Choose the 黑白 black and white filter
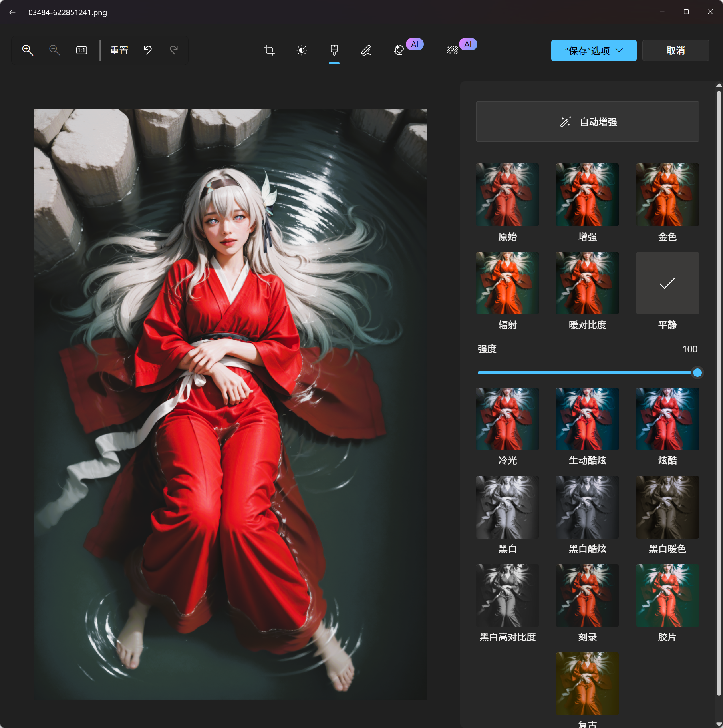The width and height of the screenshot is (723, 728). pyautogui.click(x=507, y=507)
